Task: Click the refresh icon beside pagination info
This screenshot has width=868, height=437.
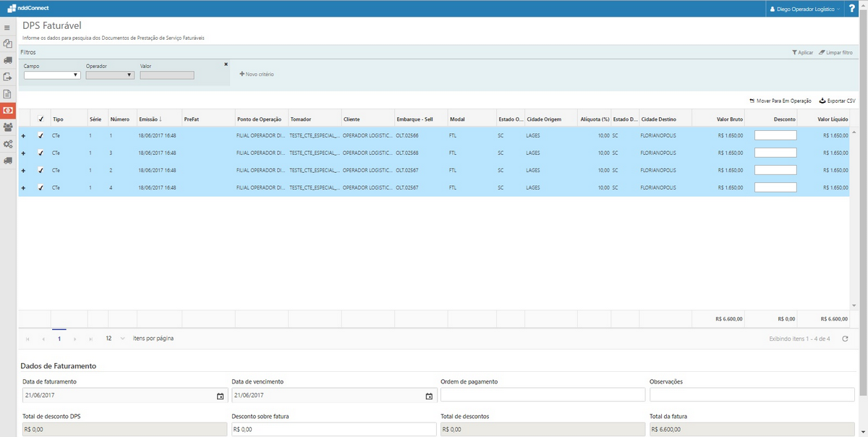Action: 845,339
